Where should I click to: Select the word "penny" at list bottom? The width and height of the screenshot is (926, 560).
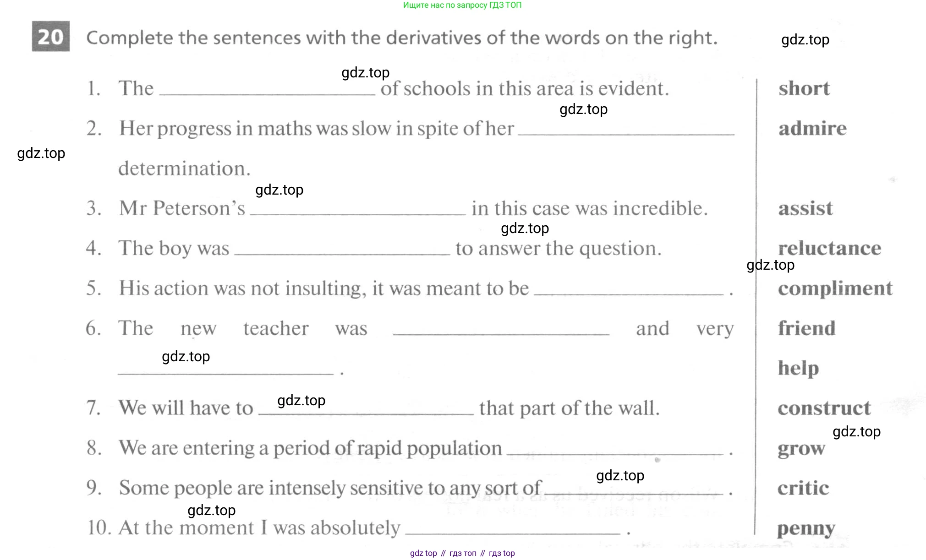[x=806, y=528]
